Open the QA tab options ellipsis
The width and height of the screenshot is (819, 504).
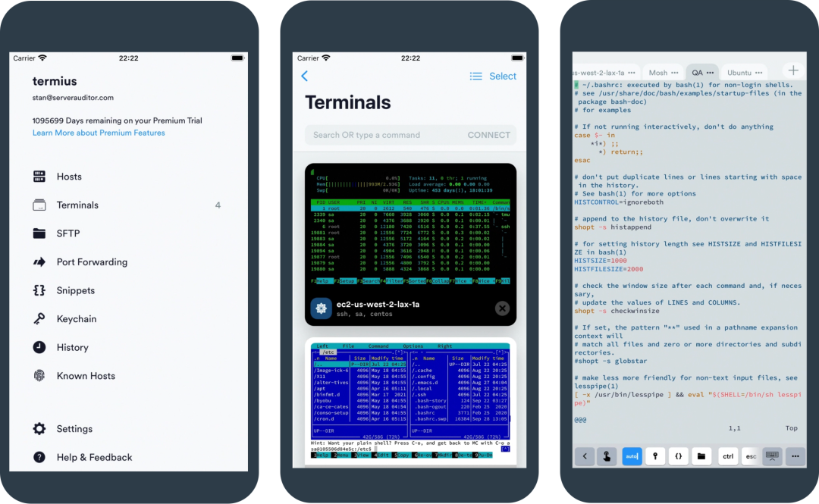pyautogui.click(x=710, y=73)
